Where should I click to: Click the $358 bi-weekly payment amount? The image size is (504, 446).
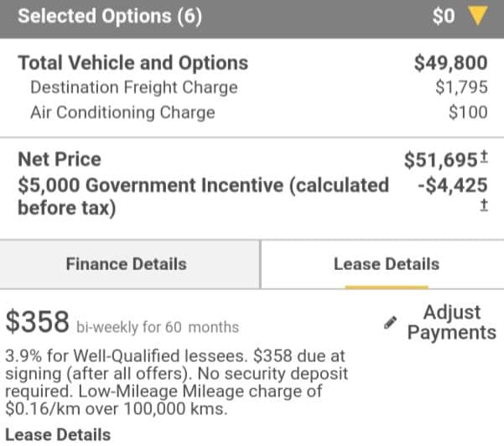pos(37,321)
